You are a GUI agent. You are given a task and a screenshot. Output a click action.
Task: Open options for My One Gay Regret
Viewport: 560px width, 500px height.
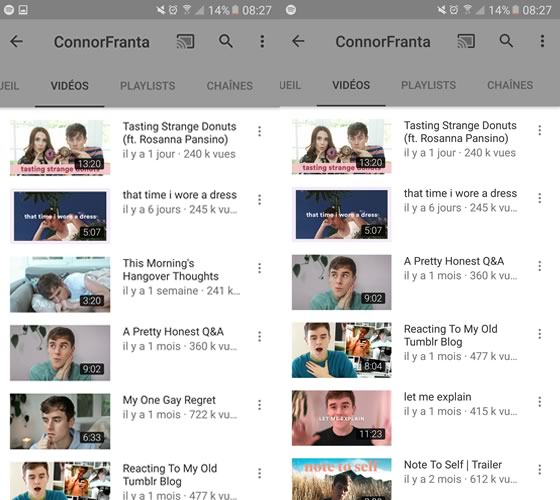(x=260, y=405)
